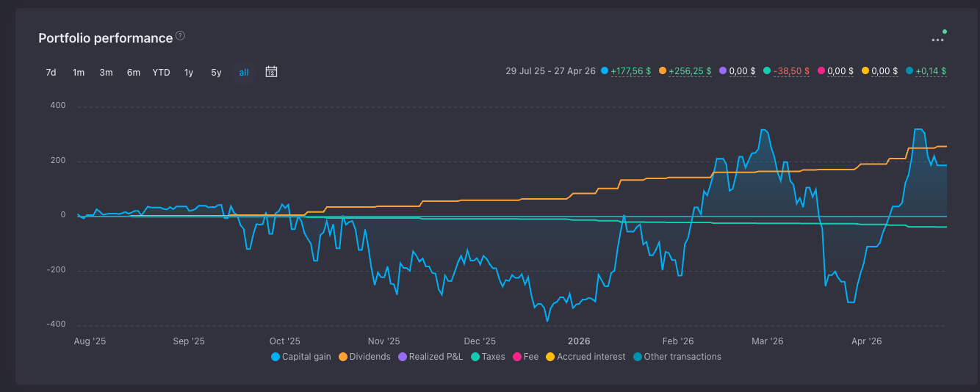Click the 0 y-axis label
Image resolution: width=980 pixels, height=392 pixels.
click(63, 215)
